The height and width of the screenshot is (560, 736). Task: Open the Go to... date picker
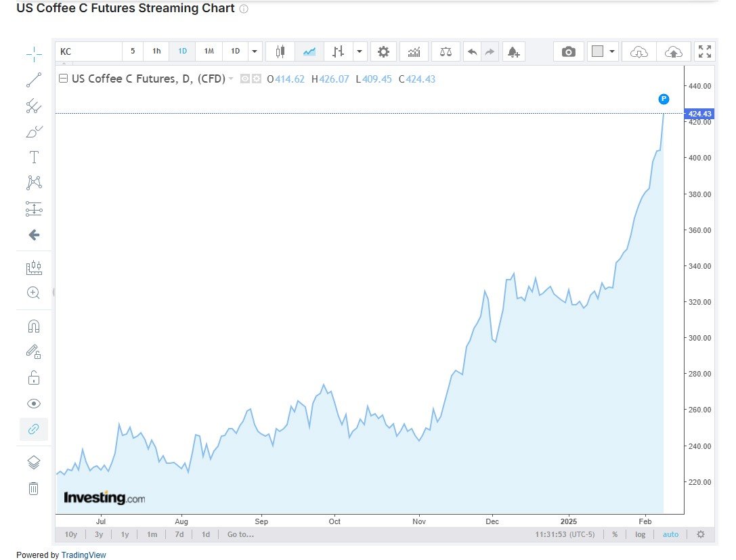pyautogui.click(x=240, y=534)
